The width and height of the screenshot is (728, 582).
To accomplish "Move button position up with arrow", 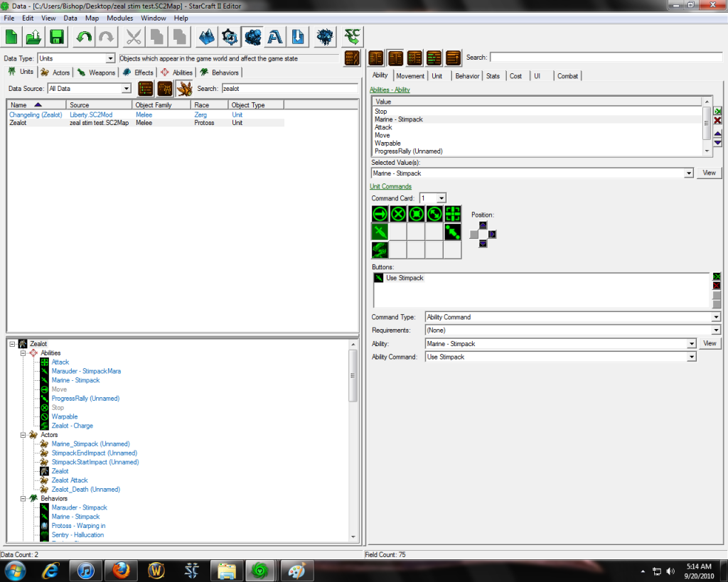I will [x=483, y=225].
